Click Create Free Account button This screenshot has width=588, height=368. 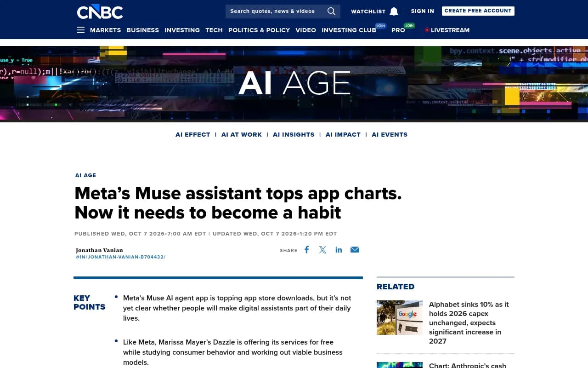click(x=478, y=11)
